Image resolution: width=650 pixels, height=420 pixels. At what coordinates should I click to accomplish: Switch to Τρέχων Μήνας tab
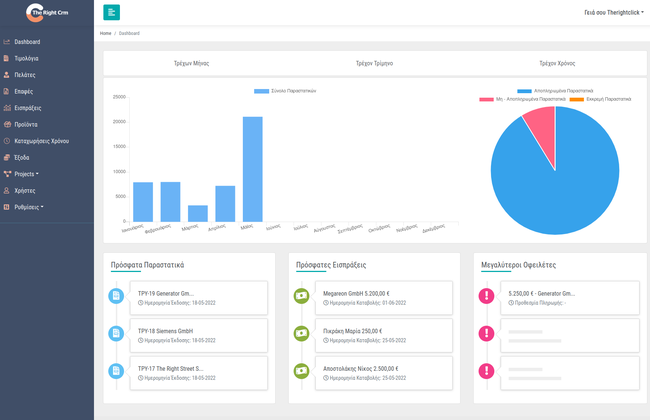[x=192, y=63]
